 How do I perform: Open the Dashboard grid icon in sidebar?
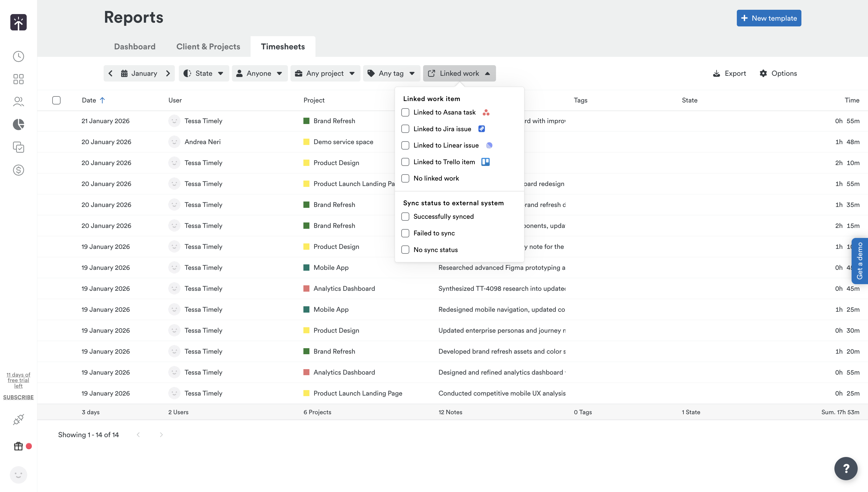(18, 79)
